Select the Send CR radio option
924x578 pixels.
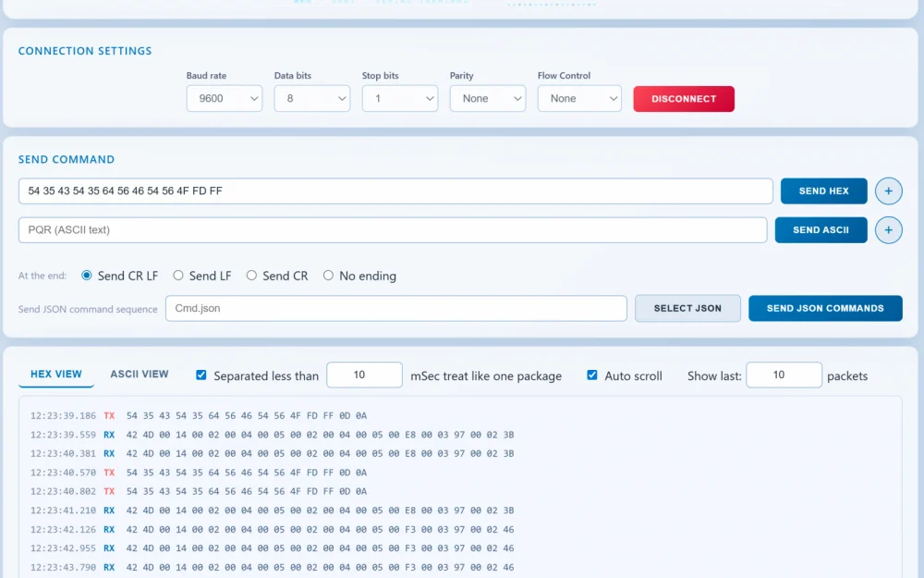click(x=251, y=276)
